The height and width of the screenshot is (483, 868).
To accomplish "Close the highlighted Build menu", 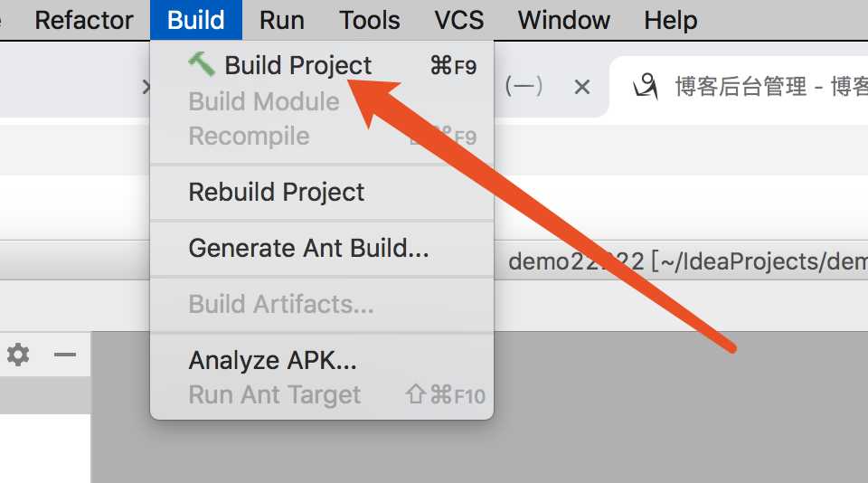I will tap(196, 20).
